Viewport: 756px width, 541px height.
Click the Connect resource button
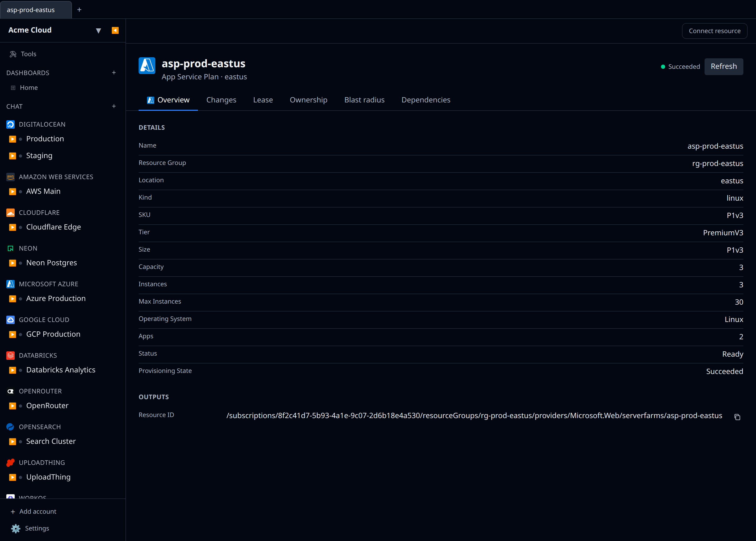(715, 31)
